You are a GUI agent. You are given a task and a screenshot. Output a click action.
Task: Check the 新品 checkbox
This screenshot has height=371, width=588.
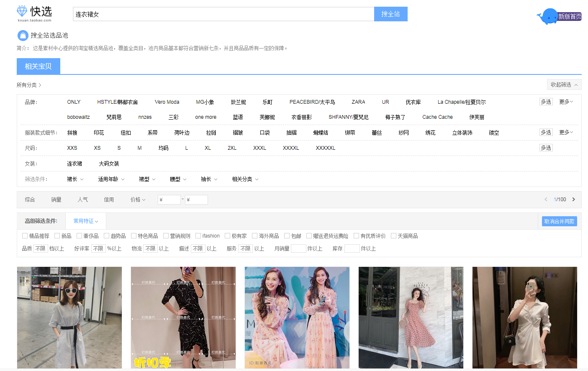(57, 236)
